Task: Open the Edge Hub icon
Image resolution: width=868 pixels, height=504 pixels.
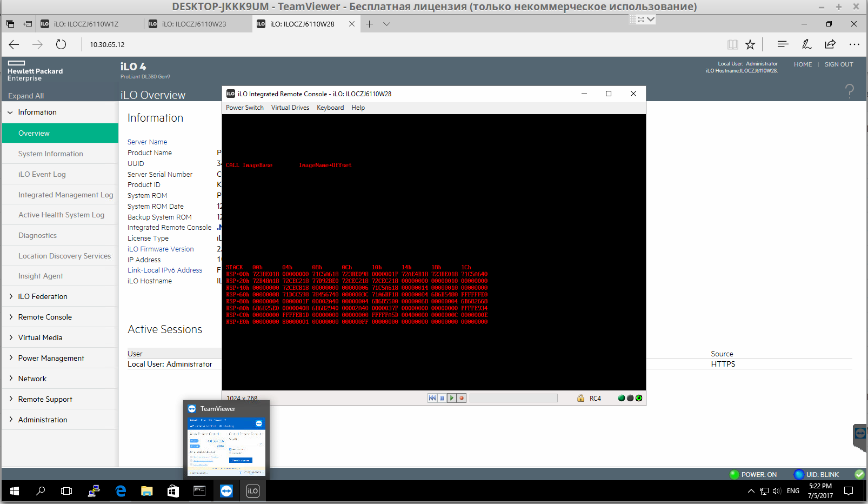Action: pos(783,44)
